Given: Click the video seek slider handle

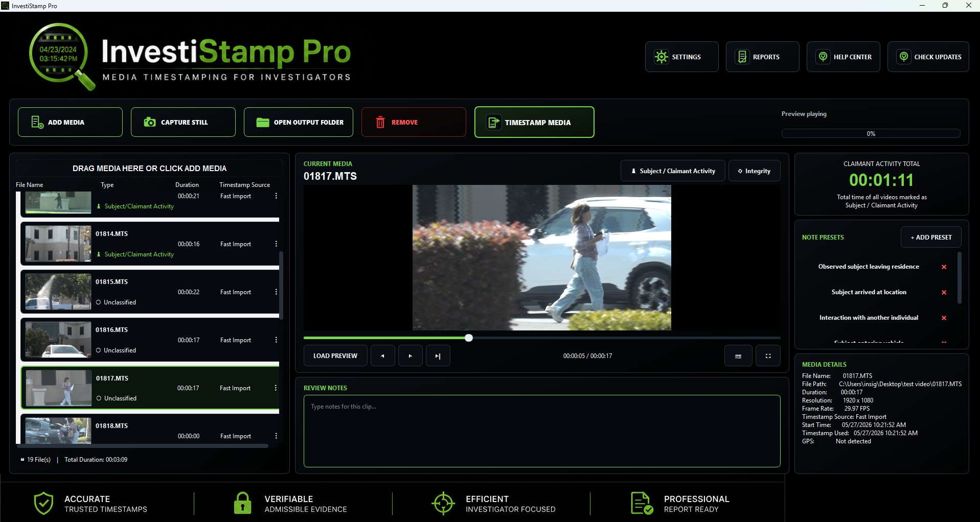Looking at the screenshot, I should pos(469,338).
